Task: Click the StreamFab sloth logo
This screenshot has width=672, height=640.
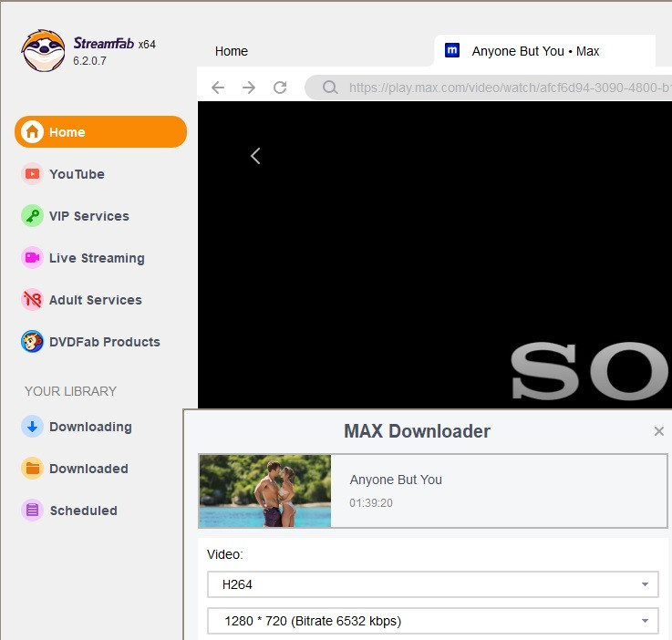Action: [43, 51]
